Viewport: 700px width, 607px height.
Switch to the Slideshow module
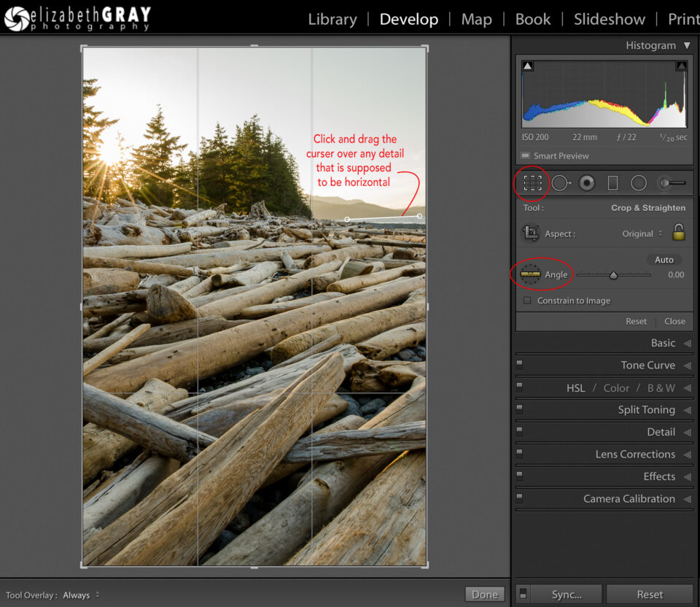[x=609, y=19]
